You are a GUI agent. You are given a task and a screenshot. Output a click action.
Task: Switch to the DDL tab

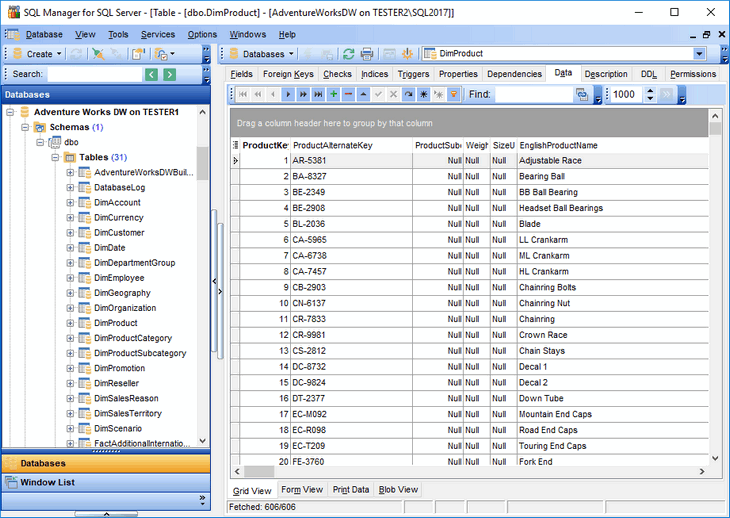click(x=649, y=74)
